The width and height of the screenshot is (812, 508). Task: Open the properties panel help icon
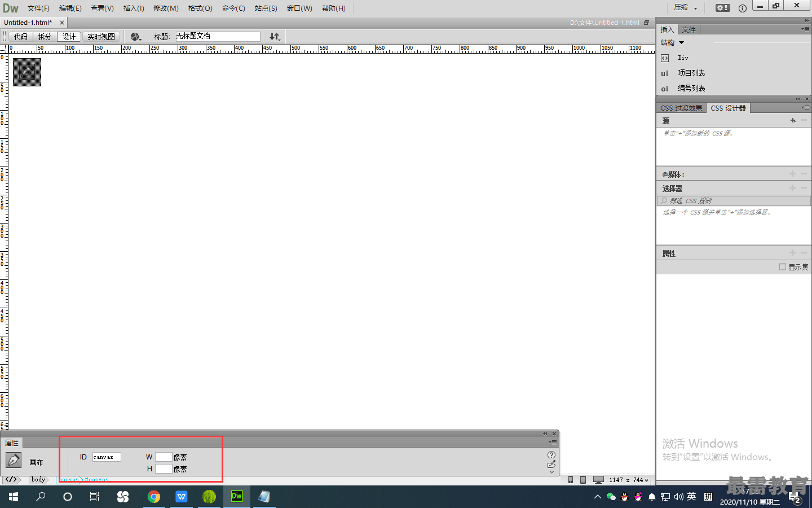click(551, 455)
